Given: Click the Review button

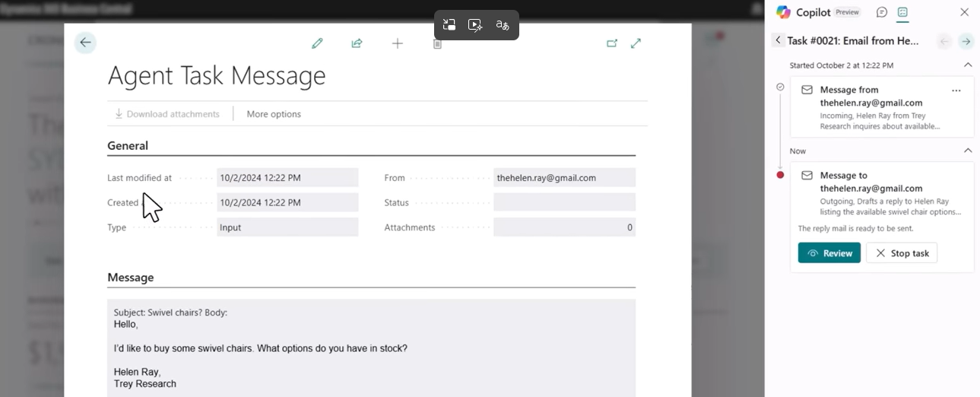Looking at the screenshot, I should click(x=829, y=253).
